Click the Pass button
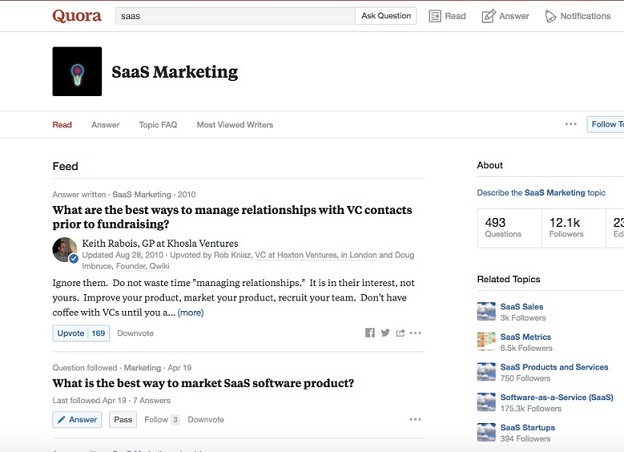Image resolution: width=624 pixels, height=452 pixels. (x=123, y=419)
